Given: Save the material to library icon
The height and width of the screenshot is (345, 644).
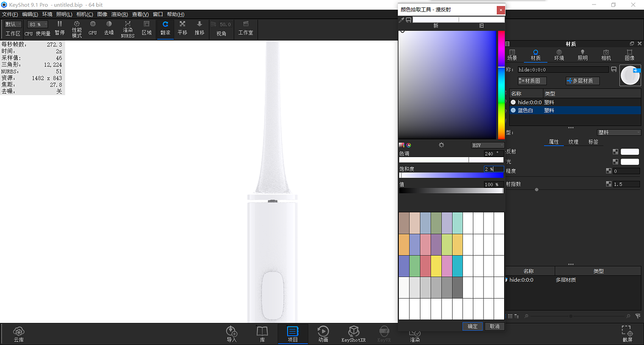Looking at the screenshot, I should 614,69.
